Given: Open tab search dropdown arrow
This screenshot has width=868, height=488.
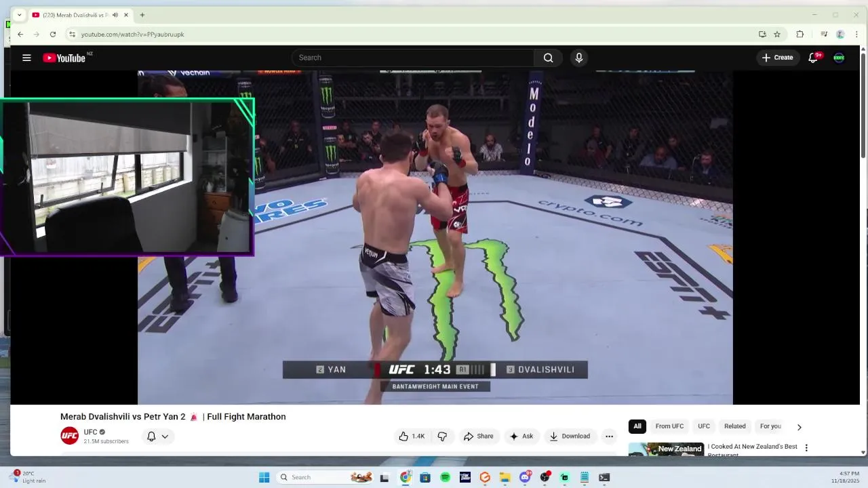Looking at the screenshot, I should (x=19, y=15).
